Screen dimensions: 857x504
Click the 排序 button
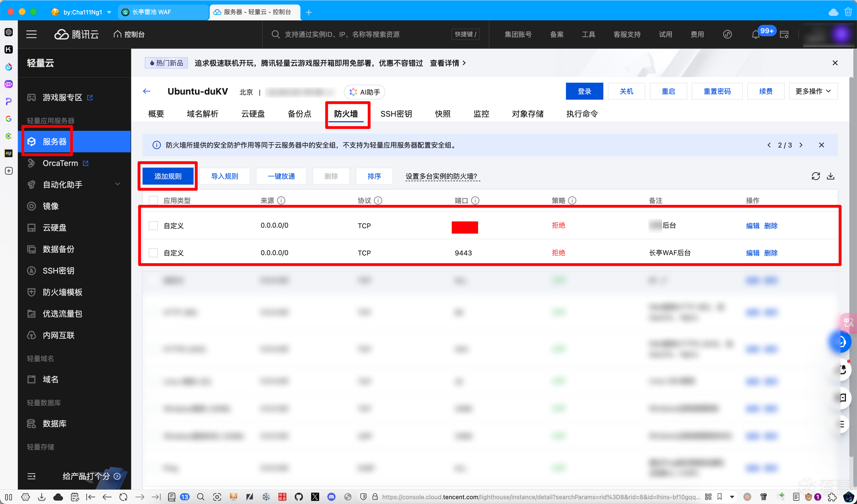(x=374, y=176)
